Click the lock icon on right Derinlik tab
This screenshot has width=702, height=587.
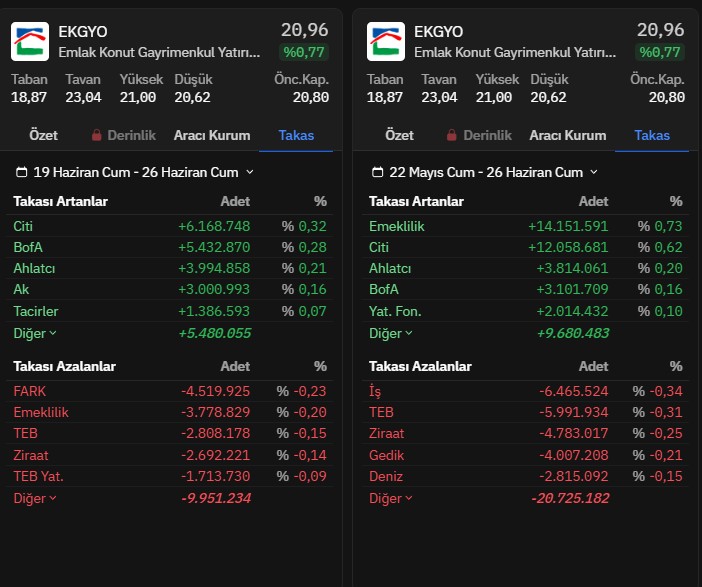[452, 135]
